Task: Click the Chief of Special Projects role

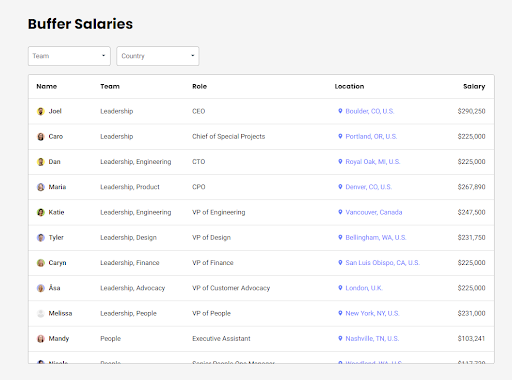Action: coord(229,137)
